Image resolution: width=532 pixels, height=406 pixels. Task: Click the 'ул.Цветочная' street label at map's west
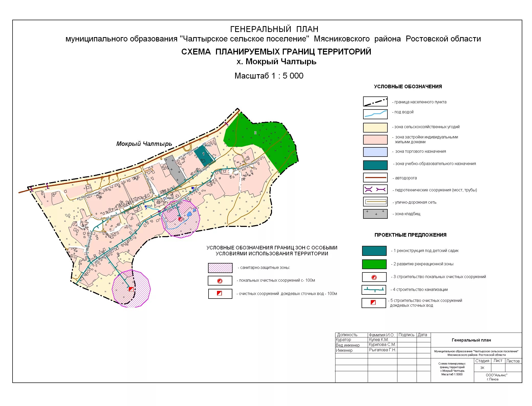[x=88, y=195]
